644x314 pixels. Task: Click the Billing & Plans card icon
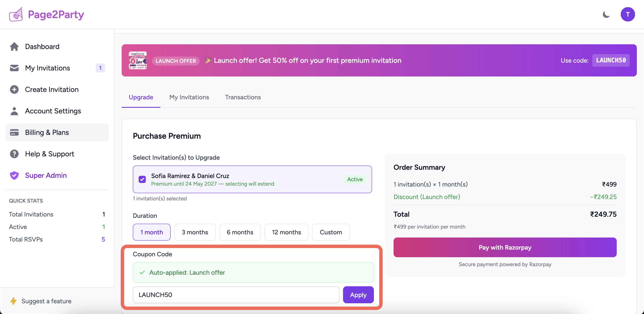(x=14, y=132)
